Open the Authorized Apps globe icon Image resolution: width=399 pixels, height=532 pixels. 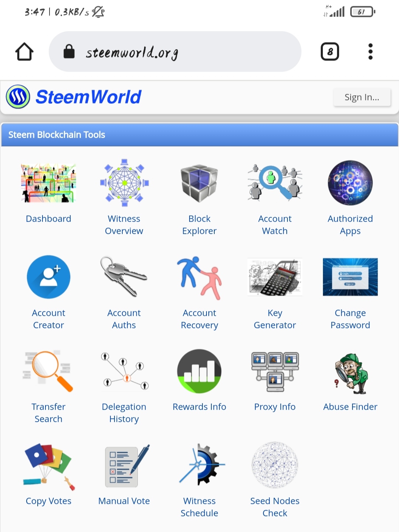coord(350,183)
